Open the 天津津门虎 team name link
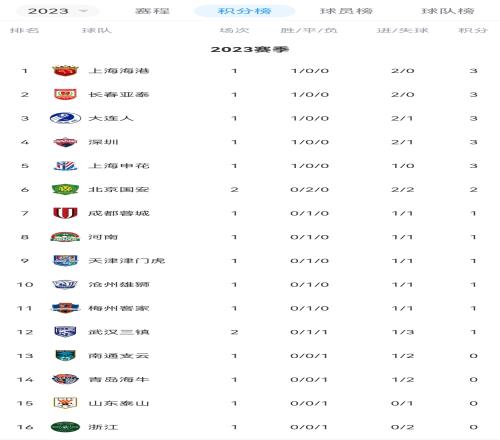 [x=127, y=261]
